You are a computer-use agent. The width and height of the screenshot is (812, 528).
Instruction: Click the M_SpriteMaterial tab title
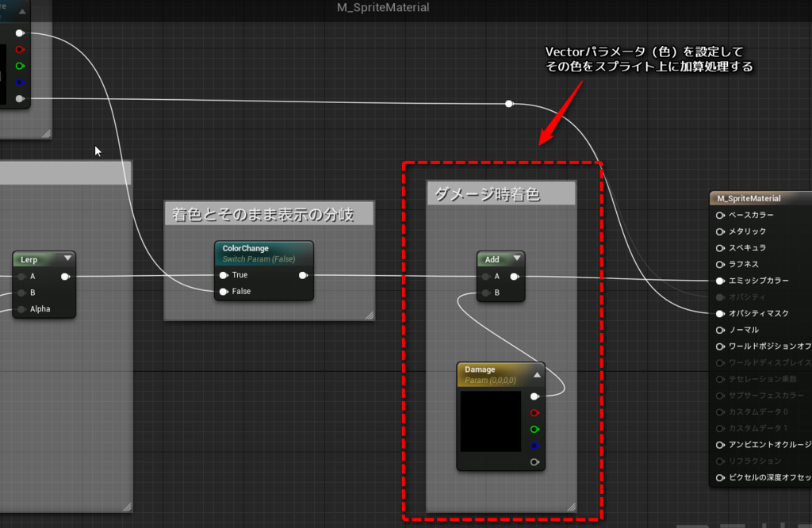(383, 8)
